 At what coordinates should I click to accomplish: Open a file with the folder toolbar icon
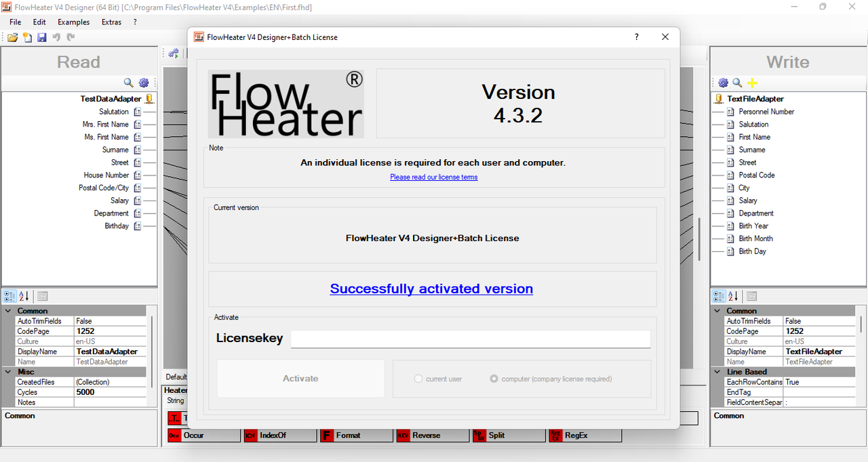tap(13, 37)
